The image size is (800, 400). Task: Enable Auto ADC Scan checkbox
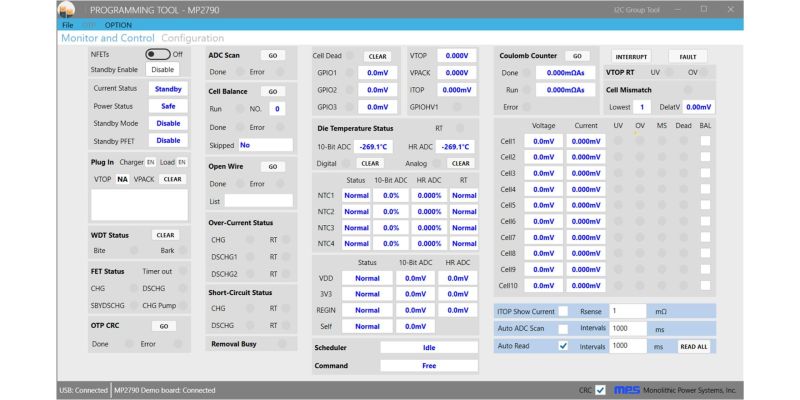(x=563, y=329)
